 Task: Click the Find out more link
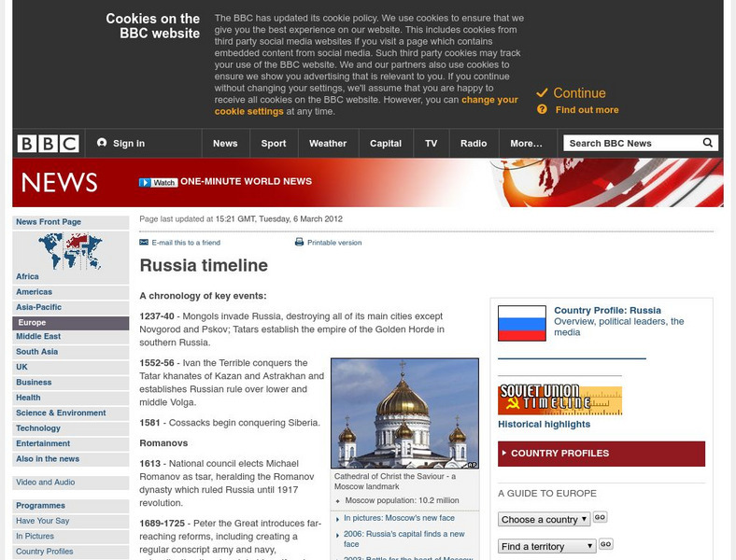pyautogui.click(x=587, y=110)
